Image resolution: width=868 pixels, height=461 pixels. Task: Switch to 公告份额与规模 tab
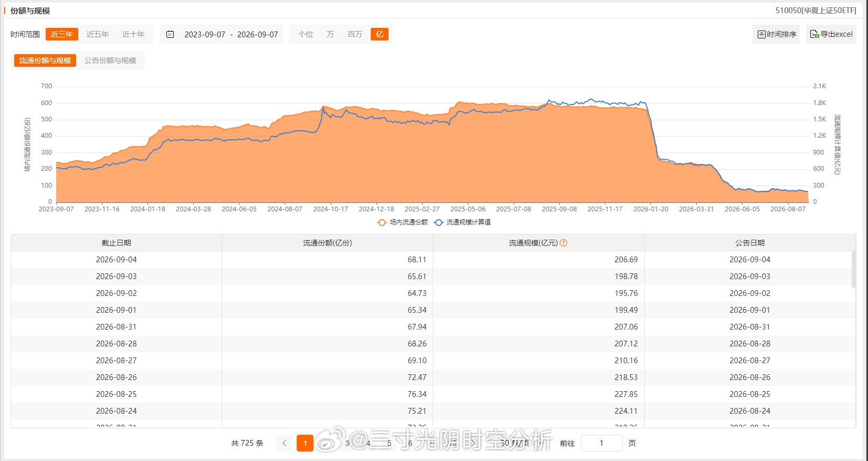click(x=110, y=60)
